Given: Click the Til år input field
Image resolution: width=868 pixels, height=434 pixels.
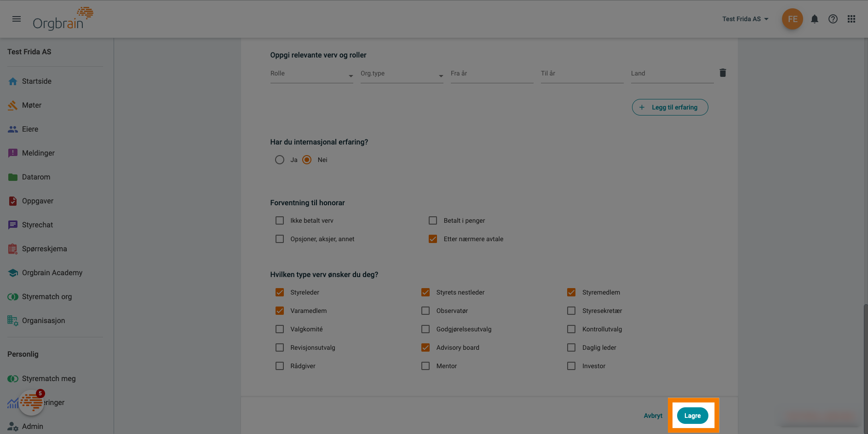Looking at the screenshot, I should point(582,74).
